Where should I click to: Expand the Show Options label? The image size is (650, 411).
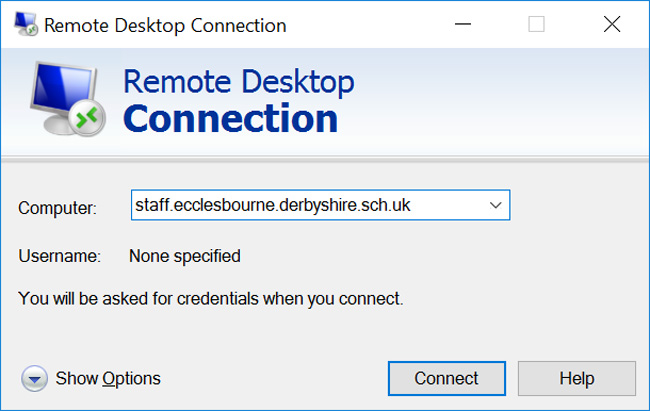[x=108, y=378]
